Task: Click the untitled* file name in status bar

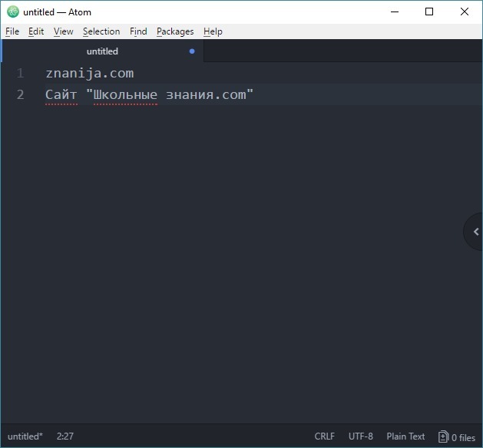Action: click(25, 436)
